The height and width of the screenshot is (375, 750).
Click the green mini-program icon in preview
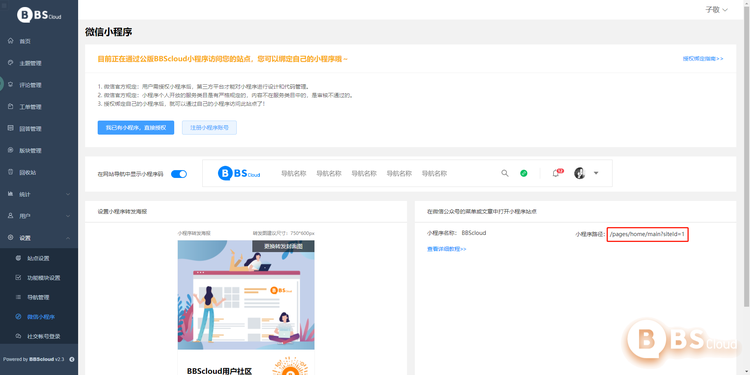pyautogui.click(x=524, y=173)
